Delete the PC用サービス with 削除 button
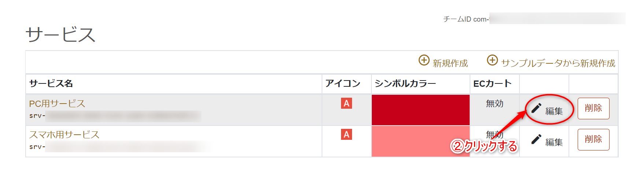The width and height of the screenshot is (644, 183). pyautogui.click(x=593, y=108)
